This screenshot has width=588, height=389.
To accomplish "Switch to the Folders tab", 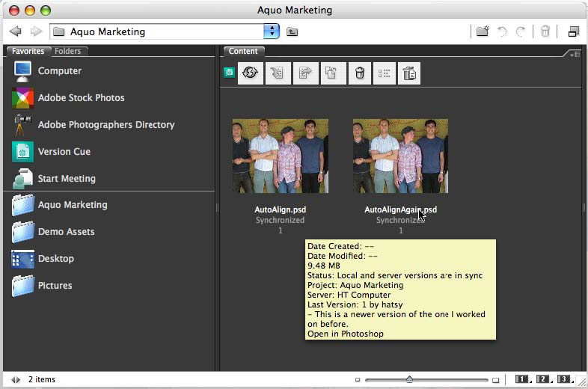I will click(68, 51).
